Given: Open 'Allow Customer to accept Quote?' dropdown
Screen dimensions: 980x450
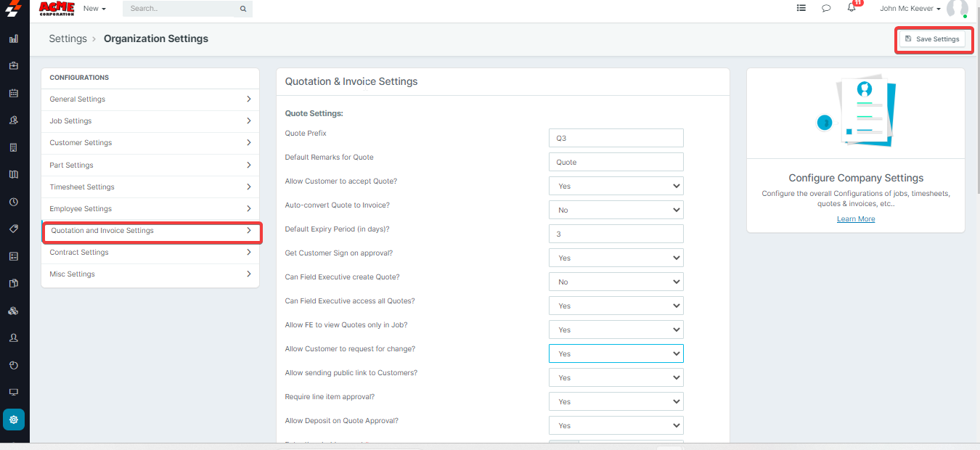Looking at the screenshot, I should (x=616, y=187).
